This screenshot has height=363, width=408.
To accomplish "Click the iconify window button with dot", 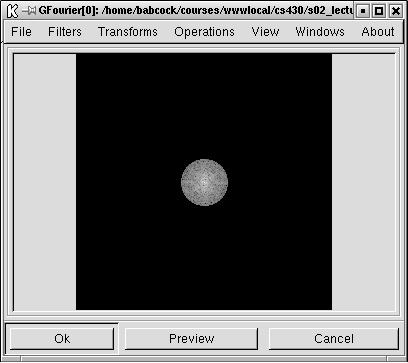I will point(363,12).
